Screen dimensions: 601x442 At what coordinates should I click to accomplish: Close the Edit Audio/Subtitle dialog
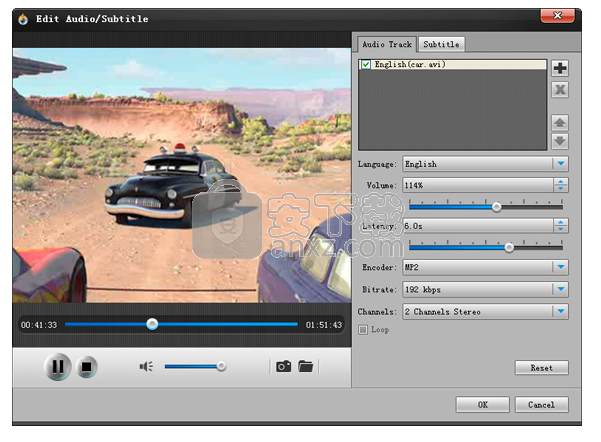pyautogui.click(x=557, y=16)
